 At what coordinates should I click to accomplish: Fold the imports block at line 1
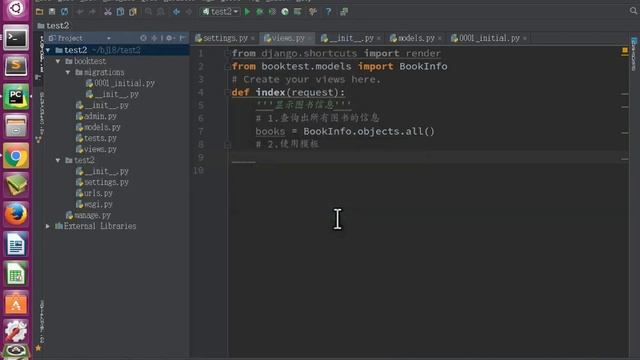point(227,53)
